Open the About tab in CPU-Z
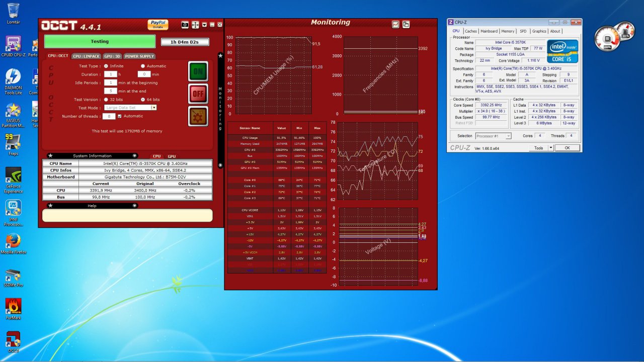This screenshot has height=362, width=644. (555, 31)
